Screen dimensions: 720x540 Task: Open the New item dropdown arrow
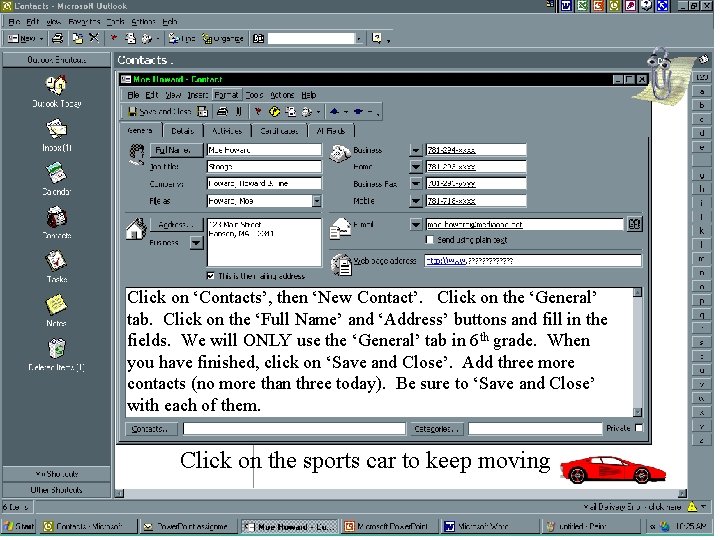click(41, 39)
